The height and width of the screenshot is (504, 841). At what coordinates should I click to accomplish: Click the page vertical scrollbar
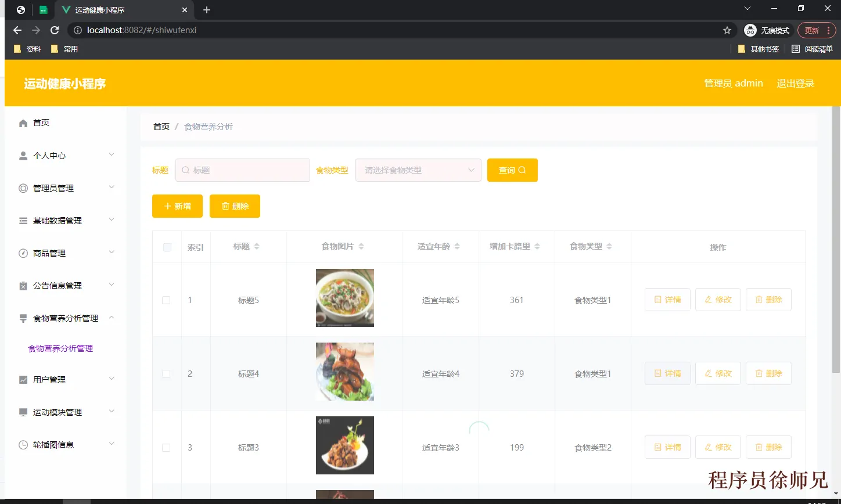[836, 239]
